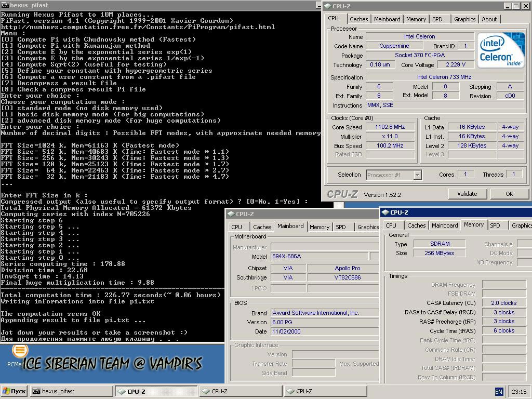
Task: Click the Validate button
Action: [467, 194]
